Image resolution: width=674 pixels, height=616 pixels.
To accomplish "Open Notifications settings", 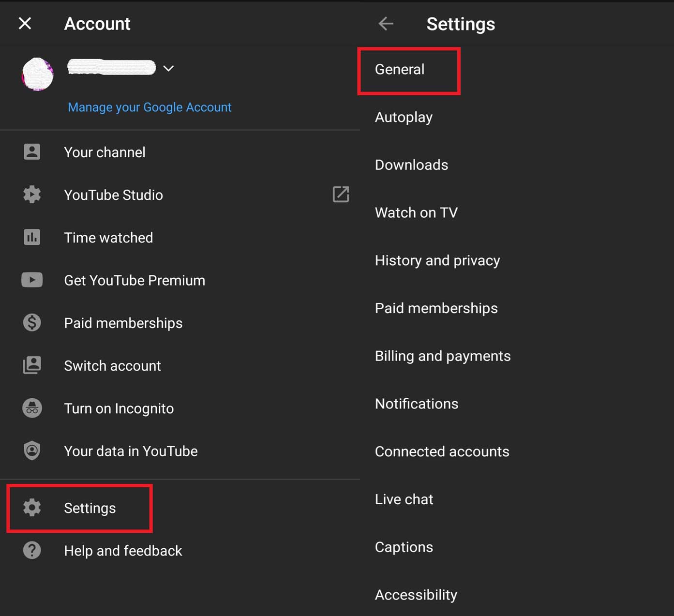I will (417, 403).
